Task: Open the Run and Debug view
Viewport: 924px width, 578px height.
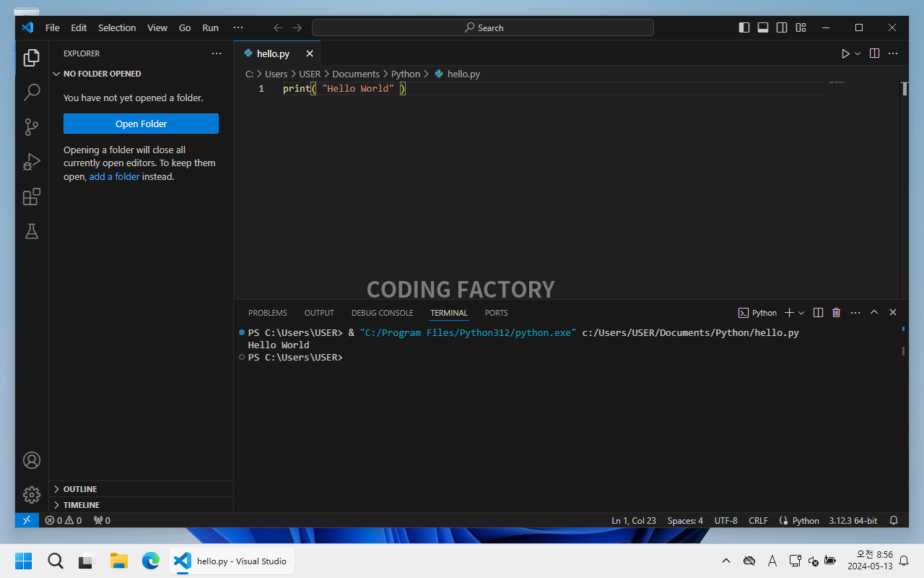Action: tap(32, 162)
